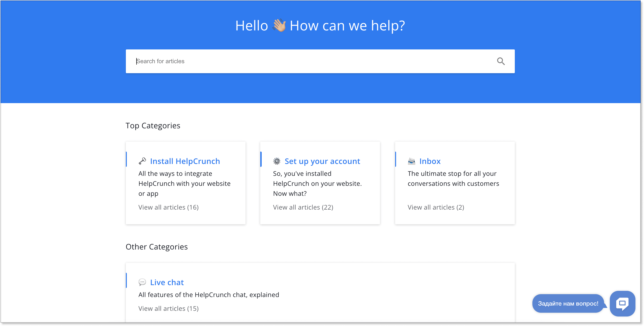Click 'All features of the HelpCrunch chat' text
This screenshot has height=326, width=644.
pyautogui.click(x=209, y=295)
